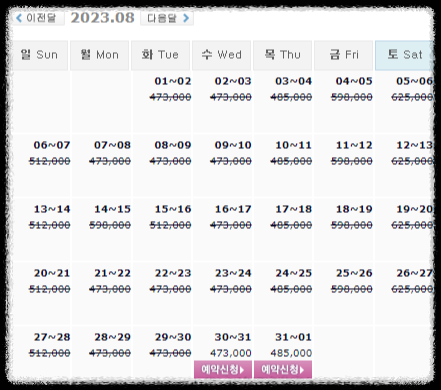Click date range 05~06
Image resolution: width=441 pixels, height=390 pixels.
[x=414, y=81]
